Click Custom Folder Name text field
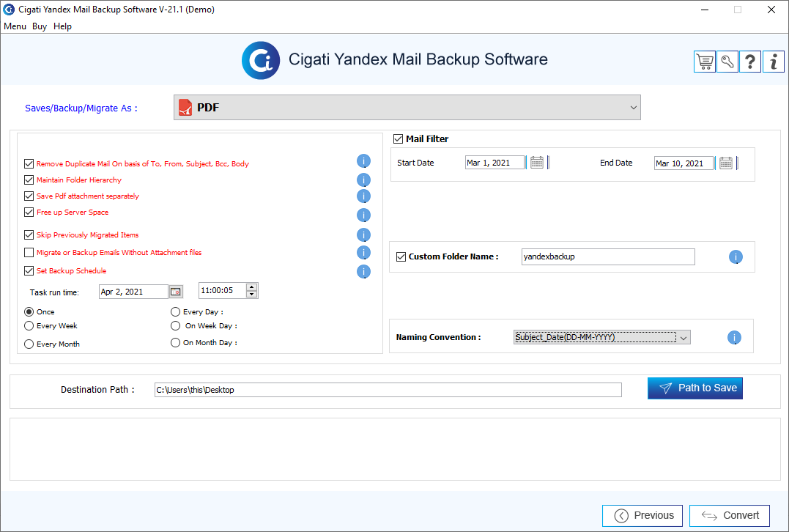The height and width of the screenshot is (532, 789). click(x=608, y=256)
